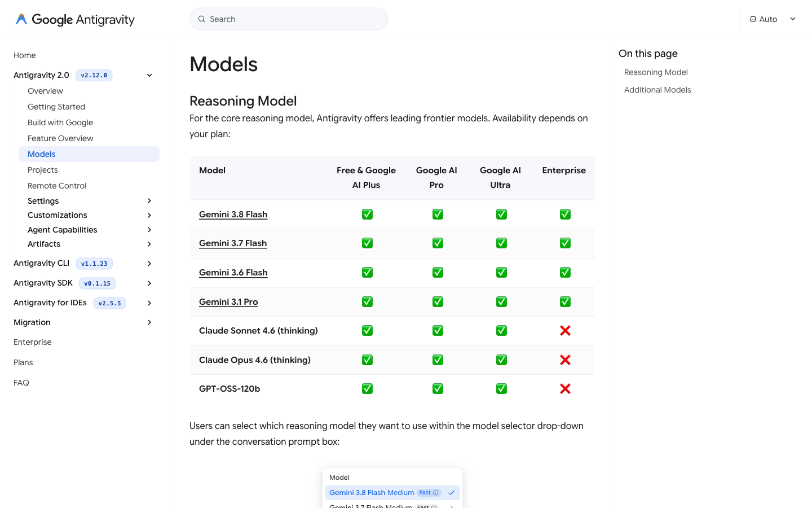812x508 pixels.
Task: Click Gemini 3.6 Flash checkmark under Google AI Pro
Action: 438,273
